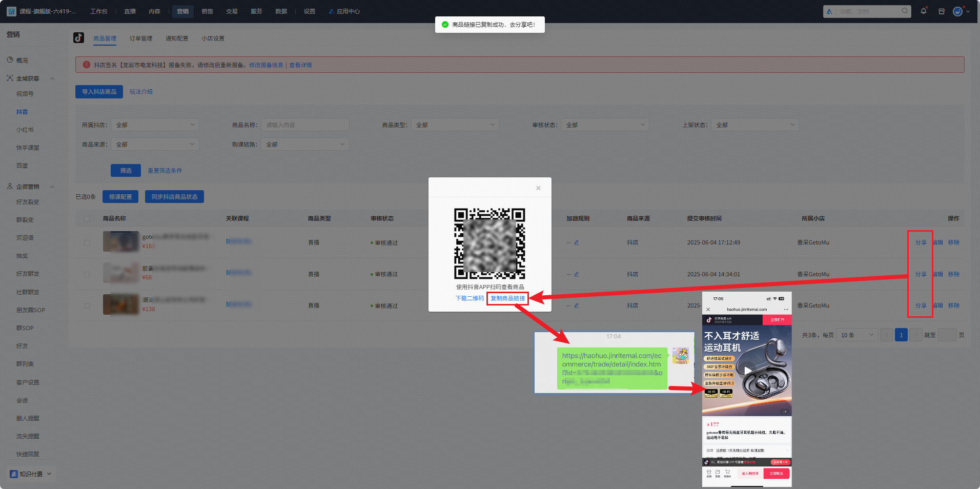980x489 pixels.
Task: Open the notification bell
Action: 924,11
